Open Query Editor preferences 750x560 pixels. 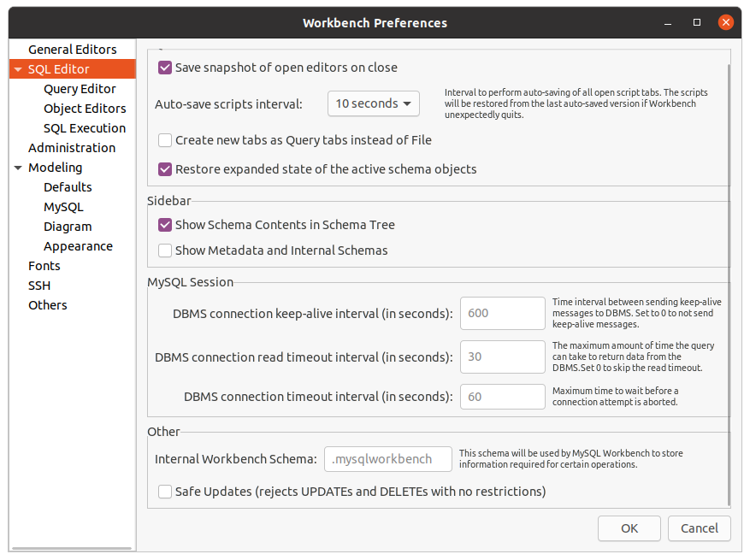click(x=80, y=89)
